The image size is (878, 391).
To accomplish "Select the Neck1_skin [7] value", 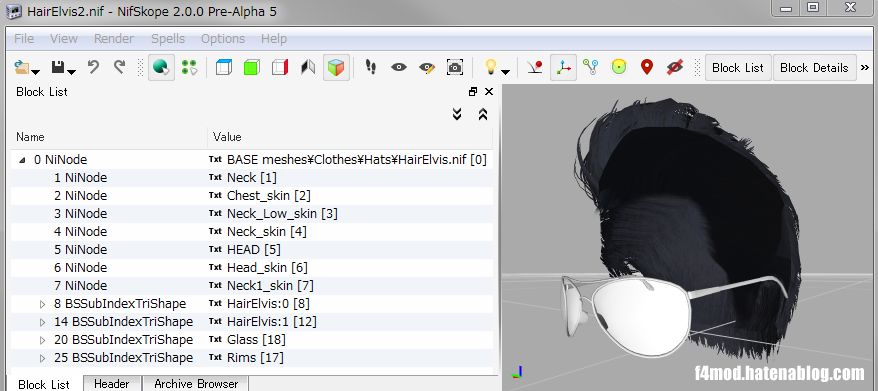I will pos(270,286).
